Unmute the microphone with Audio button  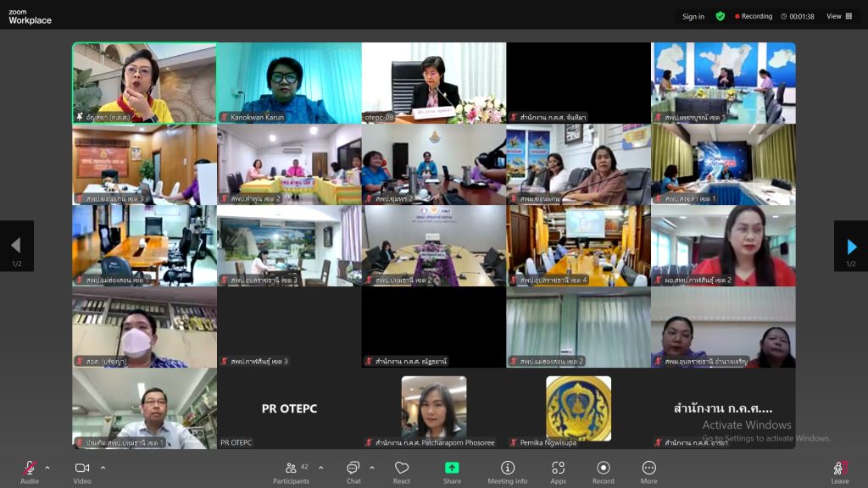30,471
